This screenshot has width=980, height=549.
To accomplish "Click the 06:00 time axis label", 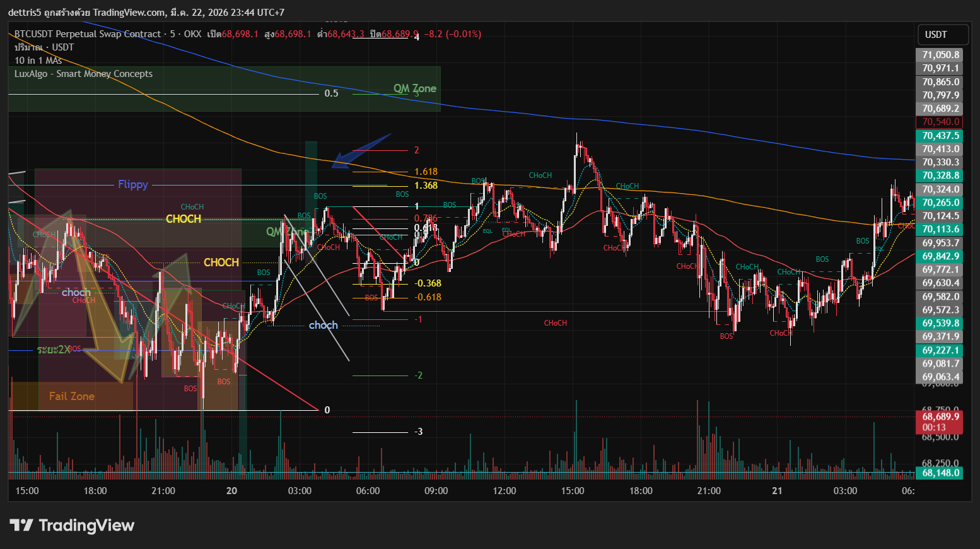I will pyautogui.click(x=368, y=491).
